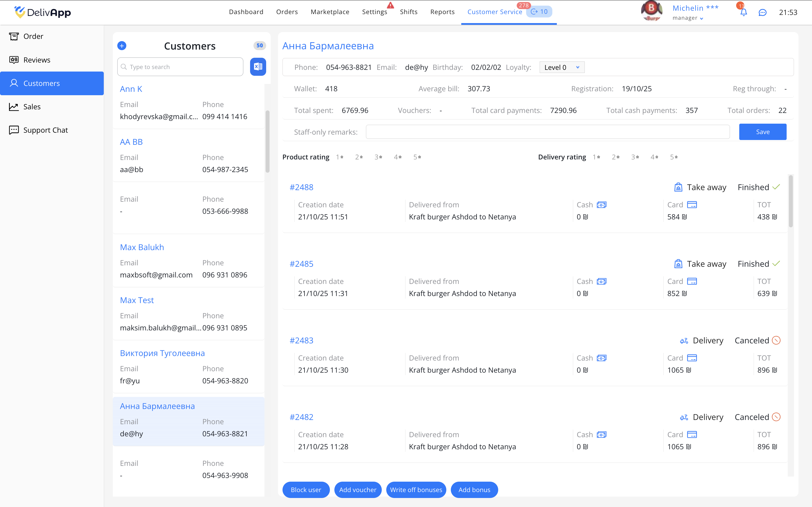Open order #2485 link
The height and width of the screenshot is (507, 812).
301,264
